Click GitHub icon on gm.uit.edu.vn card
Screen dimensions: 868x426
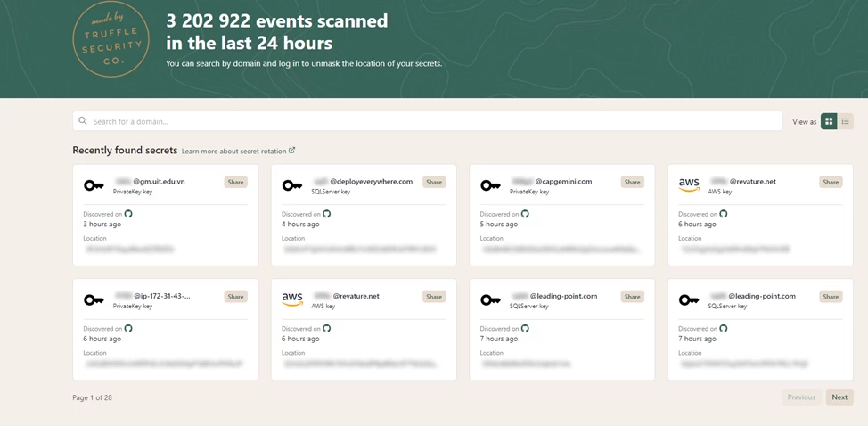point(128,214)
